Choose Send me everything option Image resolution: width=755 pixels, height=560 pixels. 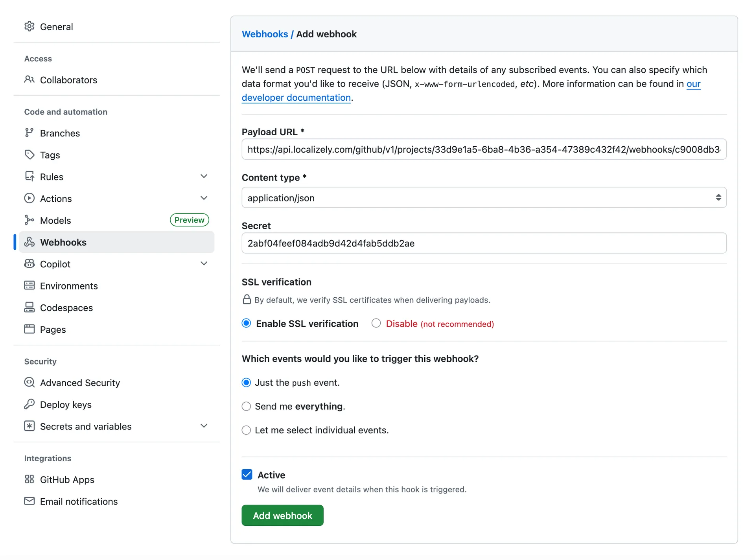246,406
